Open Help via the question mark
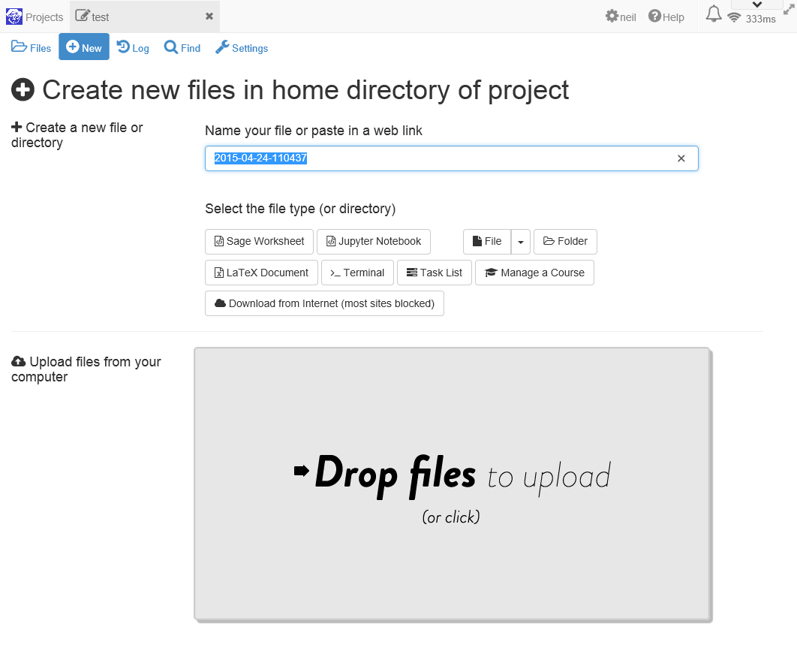Viewport: 797px width, 672px height. 654,17
